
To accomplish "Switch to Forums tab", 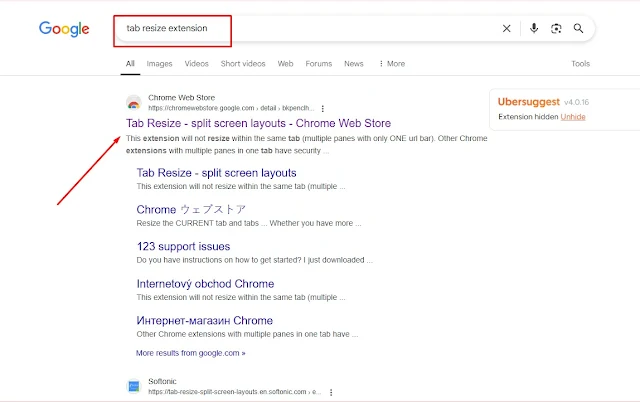I will [x=318, y=64].
